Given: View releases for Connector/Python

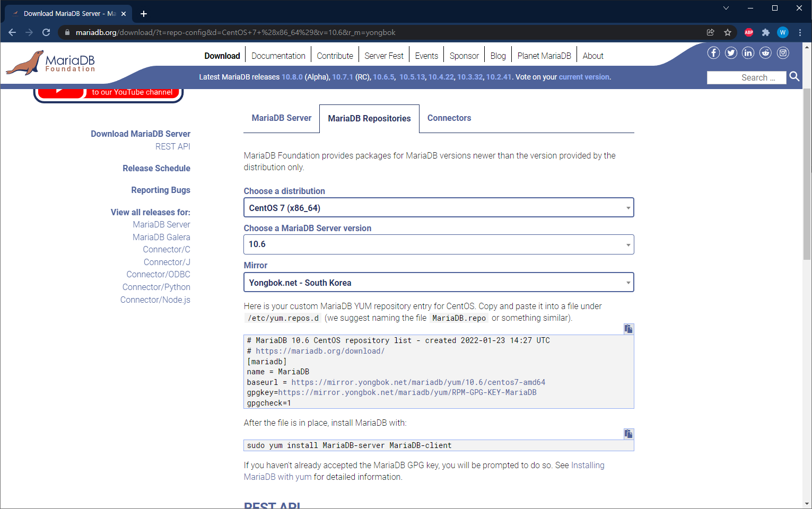Looking at the screenshot, I should [156, 287].
